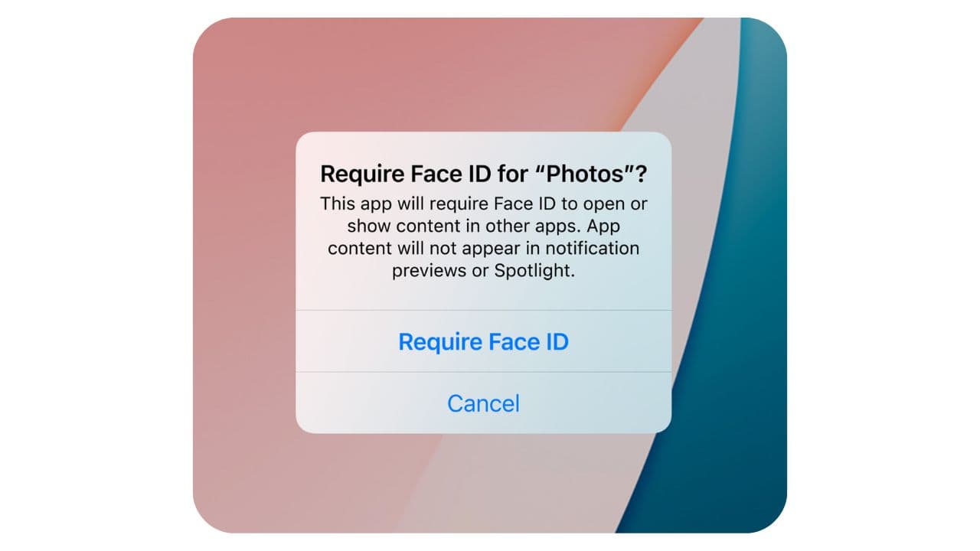
Task: Click the line starting "This app will require"
Action: coord(483,204)
